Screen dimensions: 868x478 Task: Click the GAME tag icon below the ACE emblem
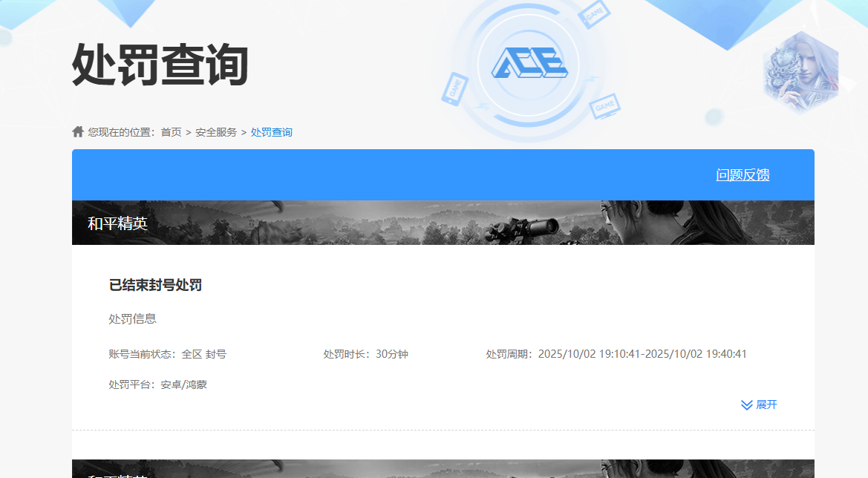click(x=604, y=108)
